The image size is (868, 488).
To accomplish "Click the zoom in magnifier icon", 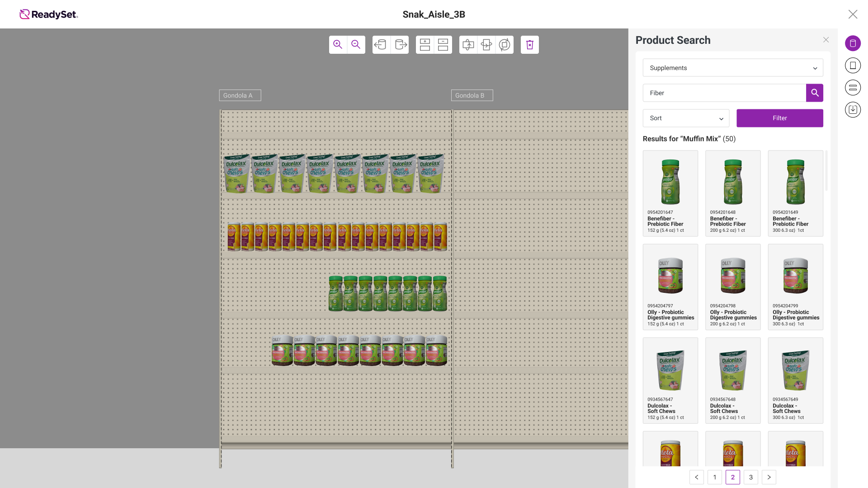I will (338, 44).
